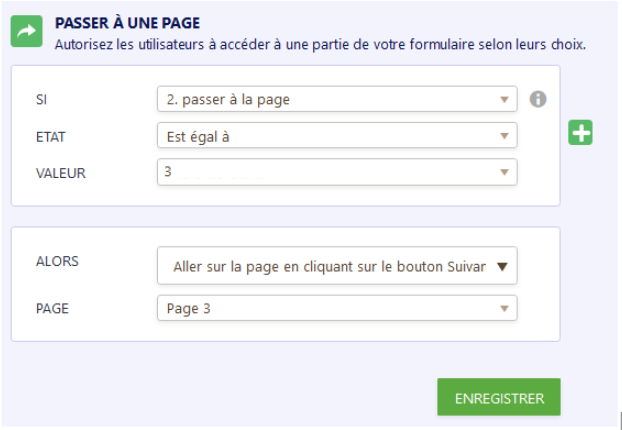Click the VALEUR label
This screenshot has height=430, width=622.
(x=60, y=173)
